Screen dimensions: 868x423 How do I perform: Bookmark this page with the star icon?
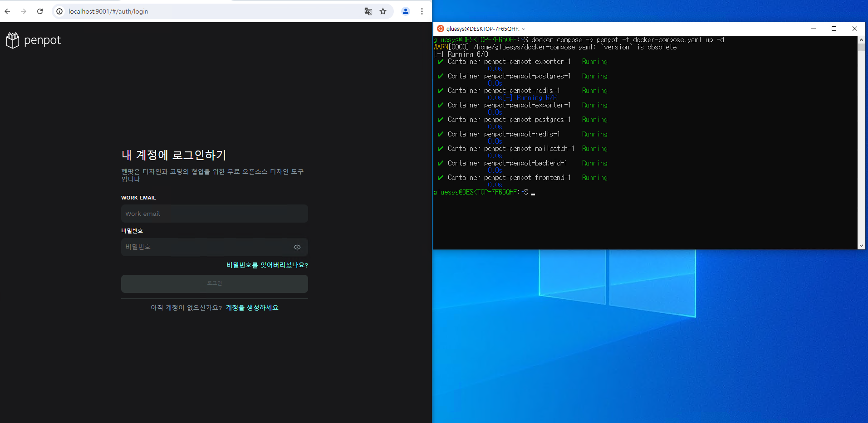[x=383, y=11]
